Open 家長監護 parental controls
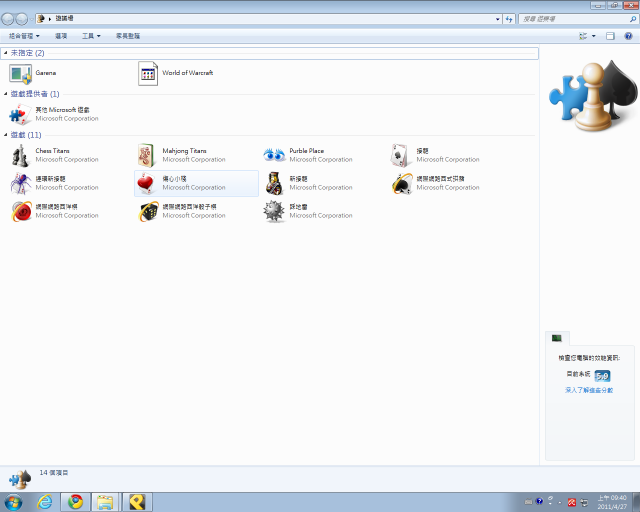 point(128,36)
